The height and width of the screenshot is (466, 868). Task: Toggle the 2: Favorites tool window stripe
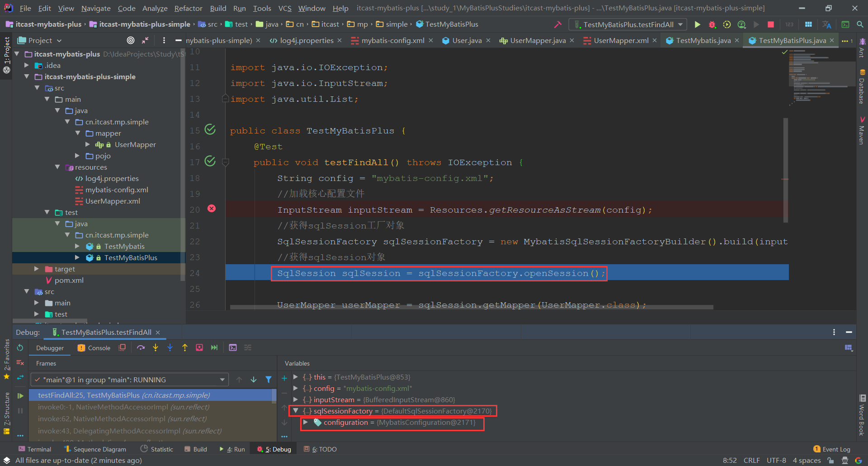click(7, 359)
